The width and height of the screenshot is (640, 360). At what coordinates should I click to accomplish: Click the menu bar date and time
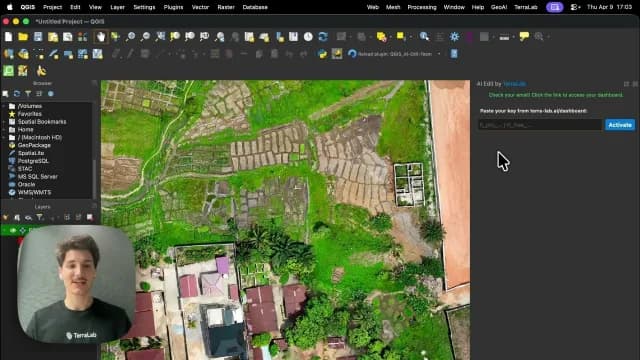pos(609,7)
